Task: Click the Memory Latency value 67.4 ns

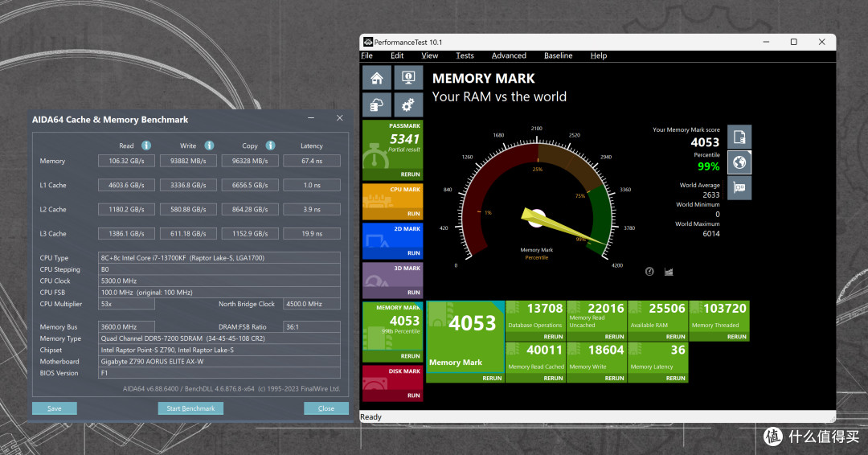Action: pyautogui.click(x=312, y=161)
